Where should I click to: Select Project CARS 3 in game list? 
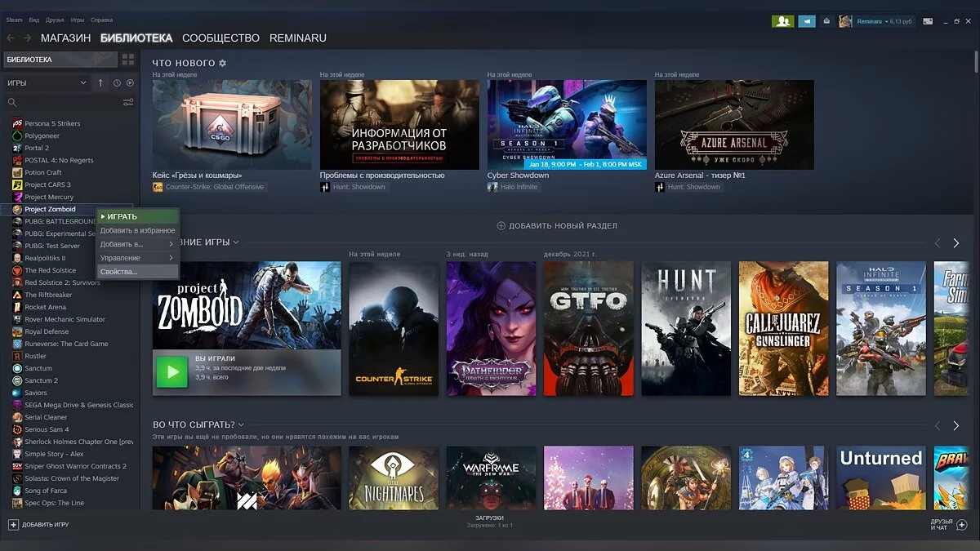coord(49,184)
